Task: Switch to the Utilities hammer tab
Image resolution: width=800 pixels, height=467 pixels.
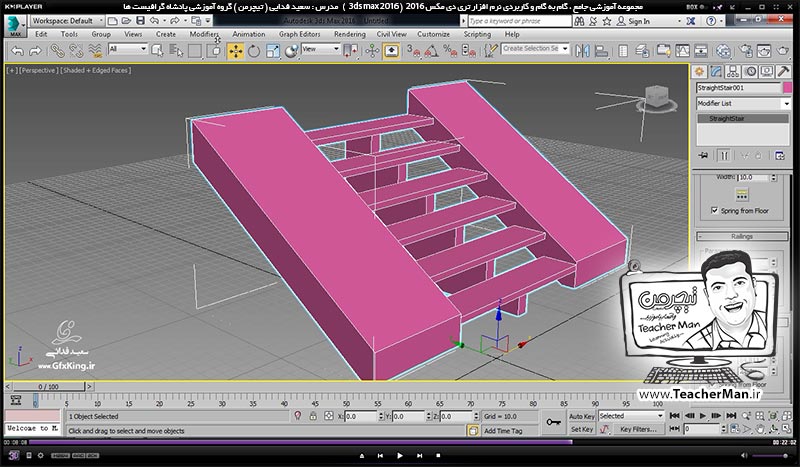Action: [x=784, y=71]
